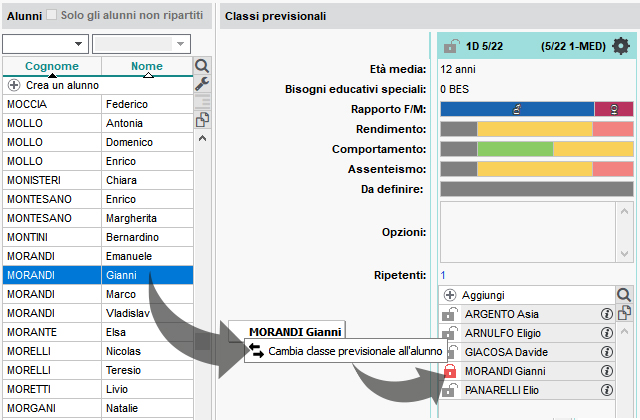Click the Opzioni list scroll up arrow
The width and height of the screenshot is (640, 420).
click(x=624, y=211)
